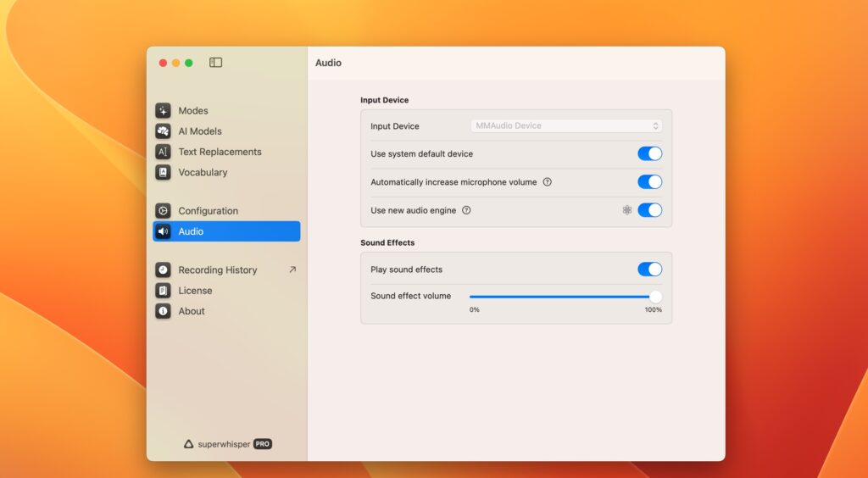Select the Audio sidebar item
The image size is (868, 478).
point(226,231)
